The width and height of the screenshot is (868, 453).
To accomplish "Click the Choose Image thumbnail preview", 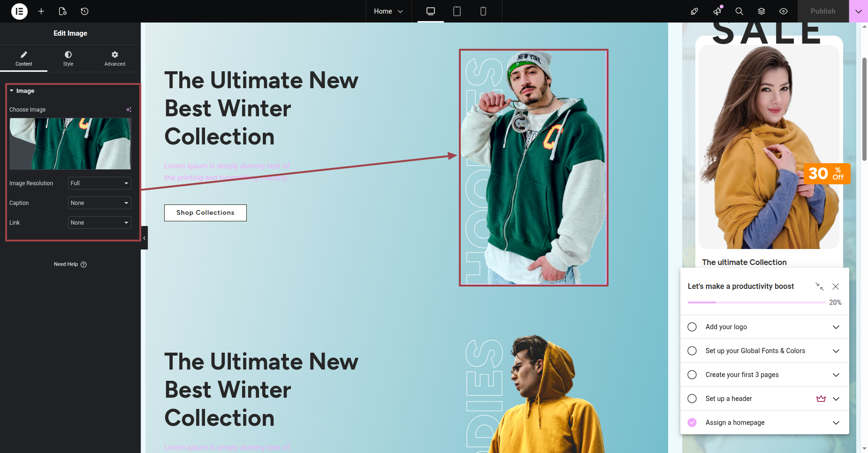I will pyautogui.click(x=70, y=143).
